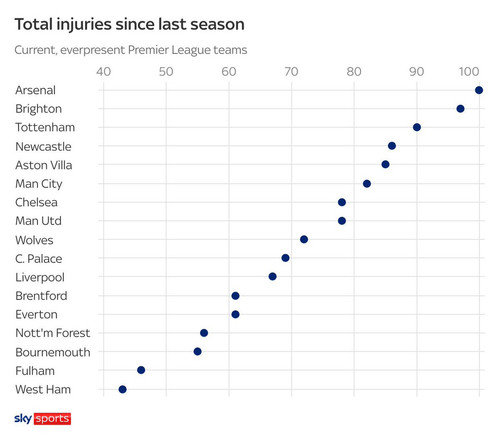
Task: Select the Tottenham dot at 90
Action: click(x=417, y=127)
